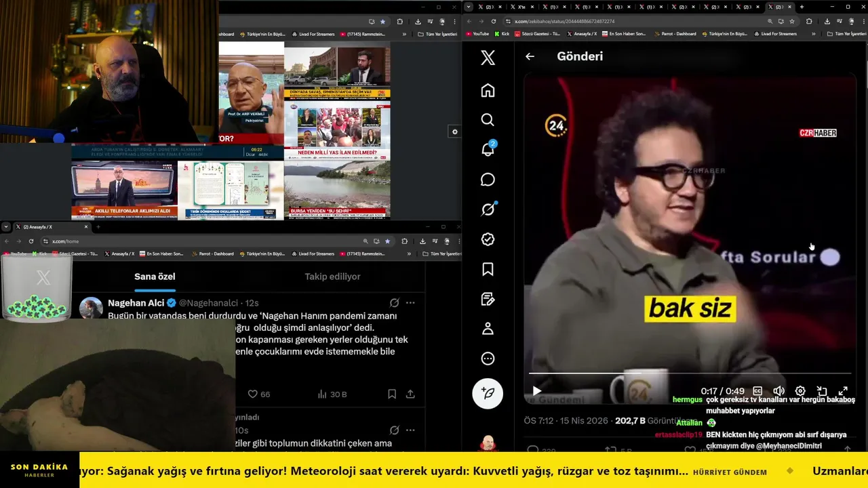The height and width of the screenshot is (488, 868).
Task: Open Livad For Streamers bookmark in x.com/home window
Action: pyautogui.click(x=312, y=253)
